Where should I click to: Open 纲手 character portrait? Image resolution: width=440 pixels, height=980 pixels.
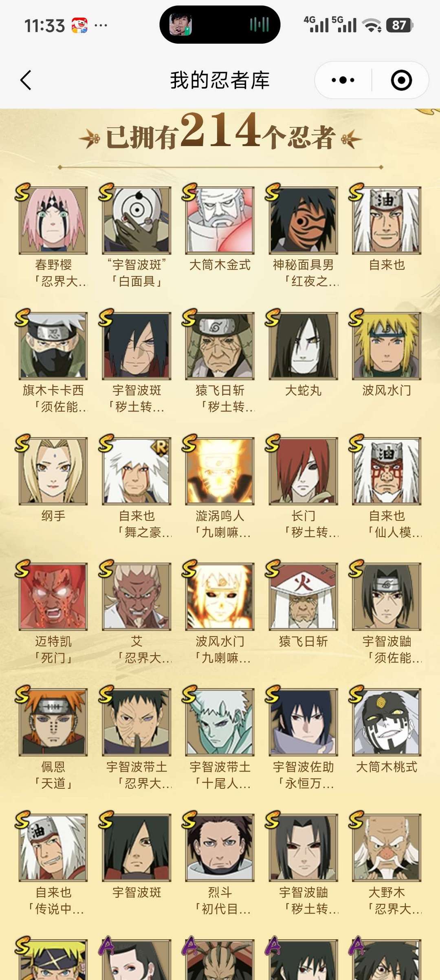click(53, 471)
